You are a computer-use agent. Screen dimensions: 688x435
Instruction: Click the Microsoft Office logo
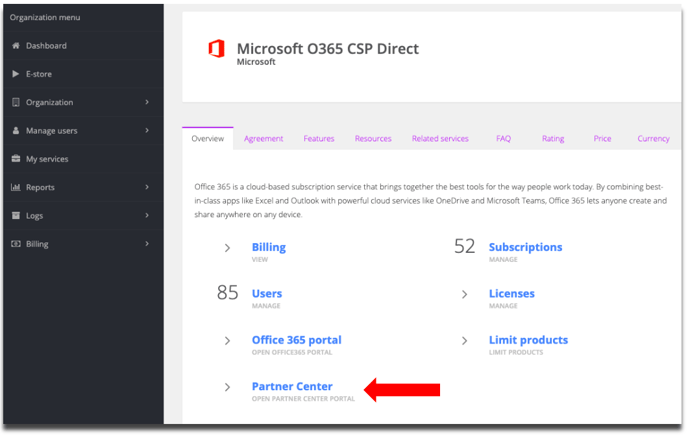click(216, 50)
